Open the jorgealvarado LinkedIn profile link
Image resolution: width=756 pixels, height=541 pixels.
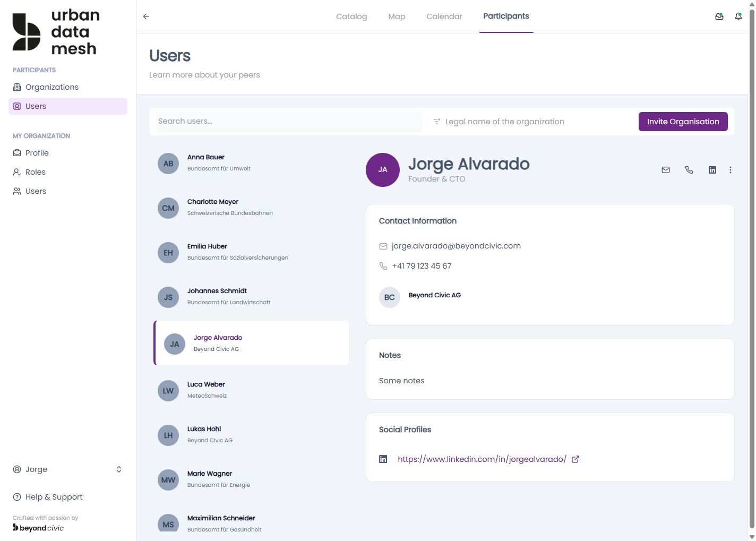pos(482,459)
